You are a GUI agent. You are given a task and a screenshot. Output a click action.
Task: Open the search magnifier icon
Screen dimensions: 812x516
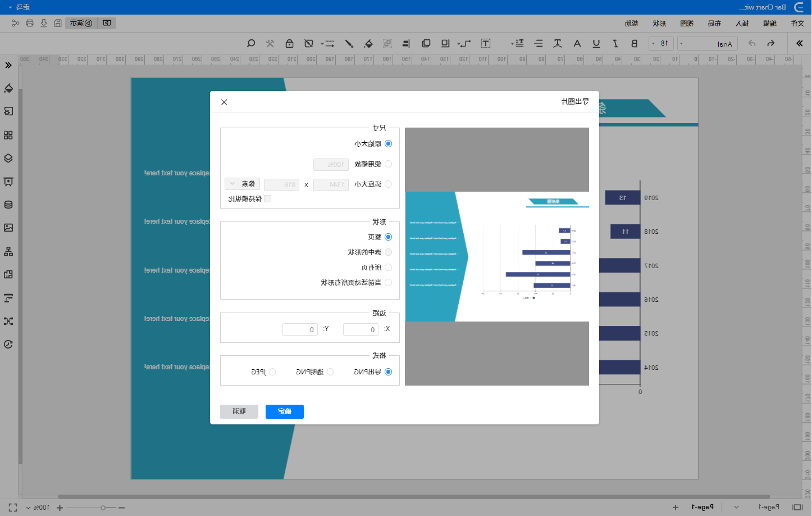[x=251, y=43]
